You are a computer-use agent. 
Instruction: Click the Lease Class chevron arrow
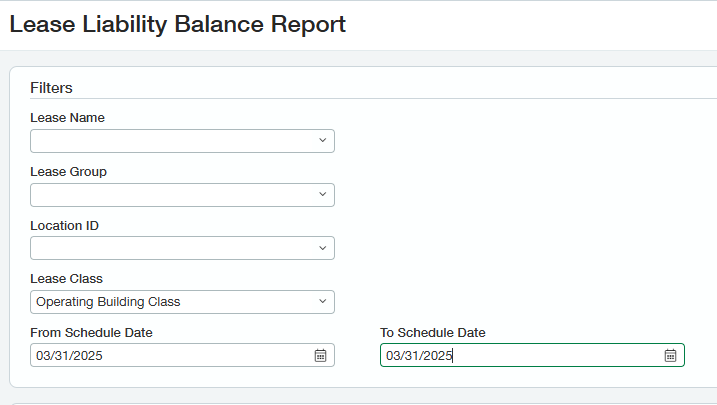tap(322, 301)
